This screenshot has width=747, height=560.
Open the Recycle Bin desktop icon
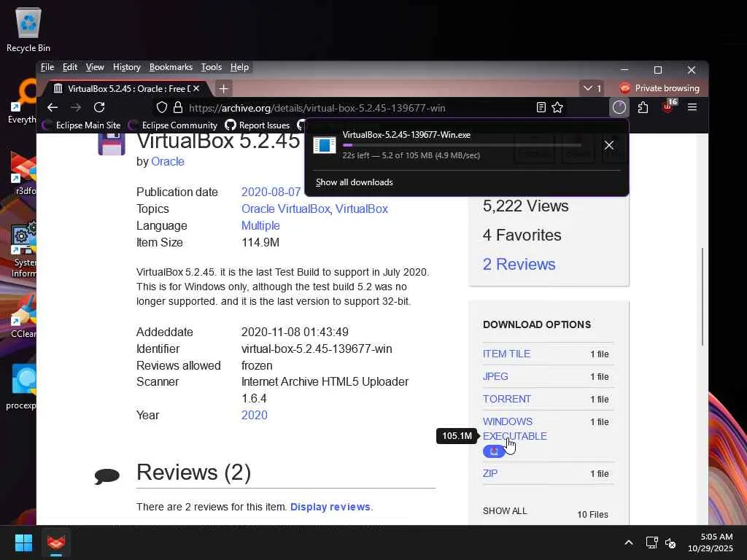click(x=28, y=29)
